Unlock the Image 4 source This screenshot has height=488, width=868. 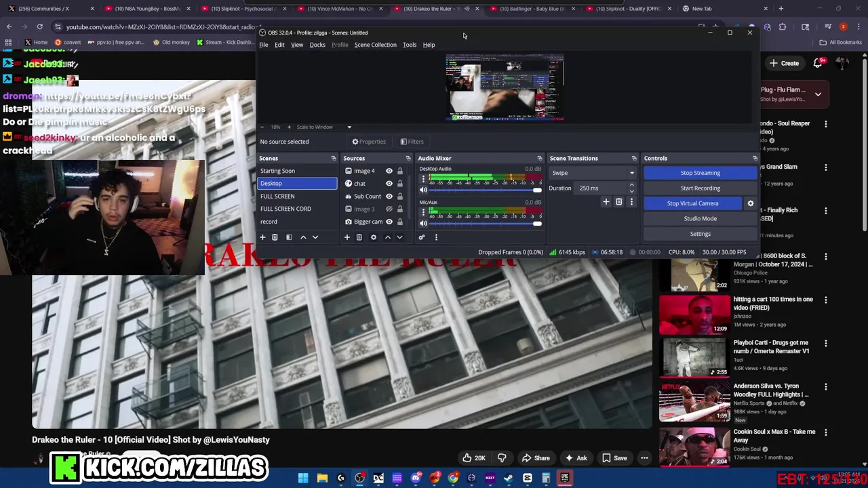pyautogui.click(x=400, y=171)
